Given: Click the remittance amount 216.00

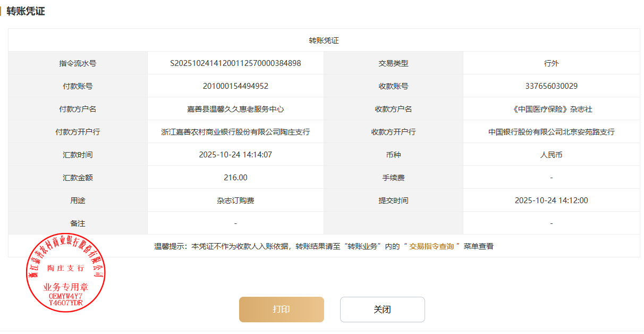Looking at the screenshot, I should coord(235,178).
